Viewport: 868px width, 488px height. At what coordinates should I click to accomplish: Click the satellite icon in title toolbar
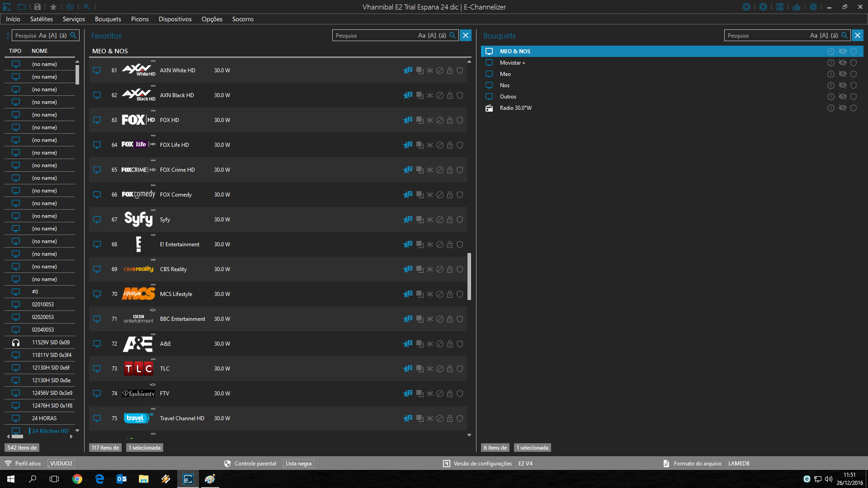point(86,7)
